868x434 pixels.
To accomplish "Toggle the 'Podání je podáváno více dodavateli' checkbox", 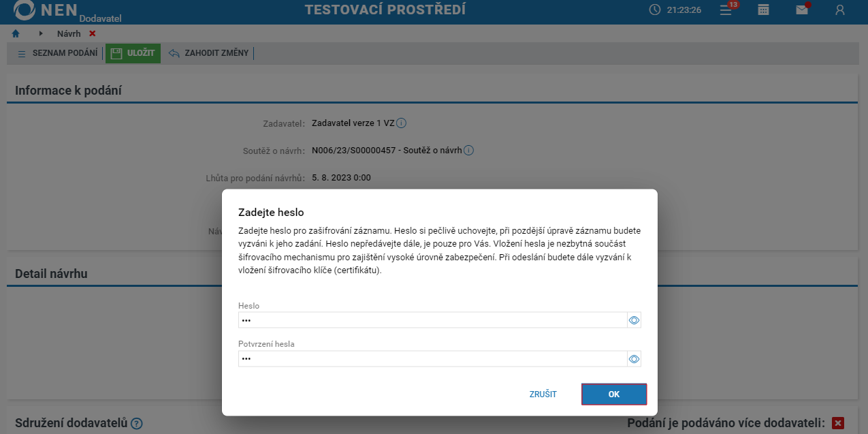I will click(x=838, y=424).
